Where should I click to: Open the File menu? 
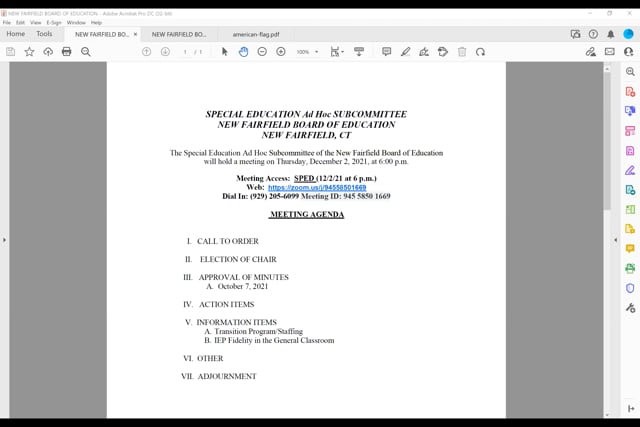pos(7,22)
